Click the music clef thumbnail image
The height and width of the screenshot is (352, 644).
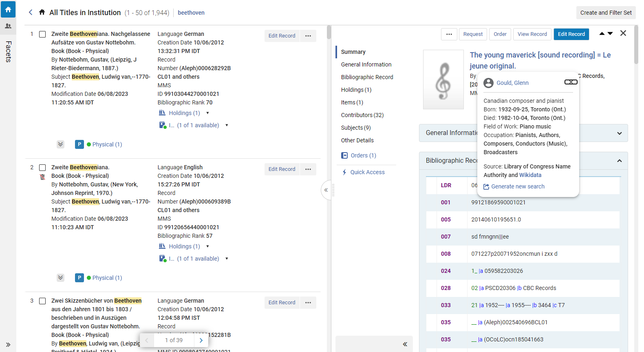click(443, 80)
